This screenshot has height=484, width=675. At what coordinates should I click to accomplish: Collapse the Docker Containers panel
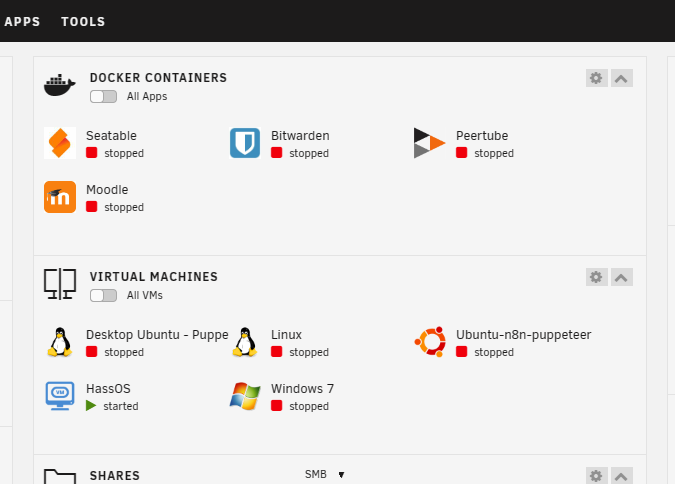[621, 78]
